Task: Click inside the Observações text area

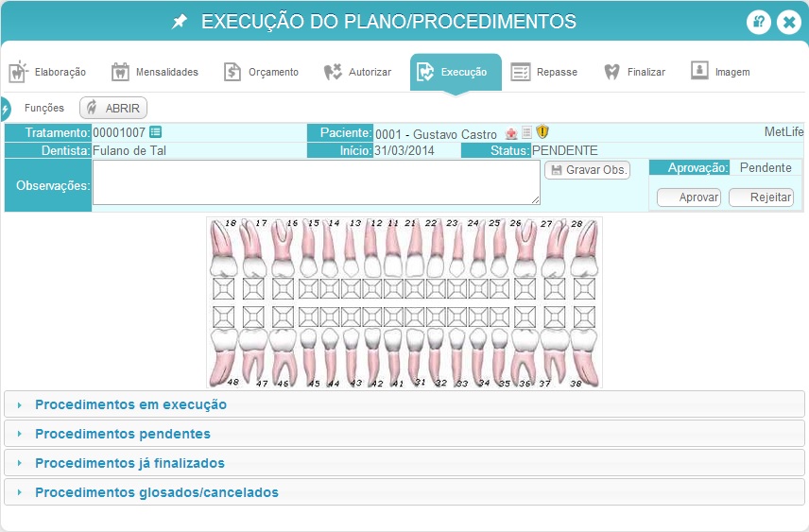Action: coord(317,182)
